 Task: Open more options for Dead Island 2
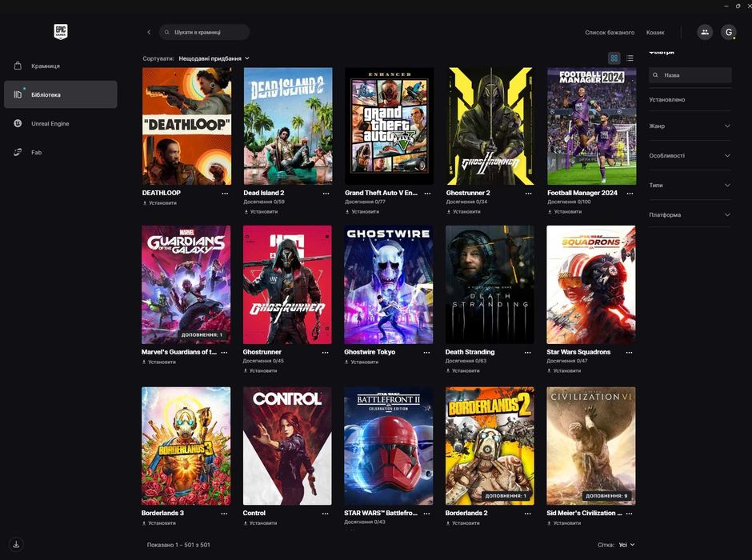(x=326, y=194)
